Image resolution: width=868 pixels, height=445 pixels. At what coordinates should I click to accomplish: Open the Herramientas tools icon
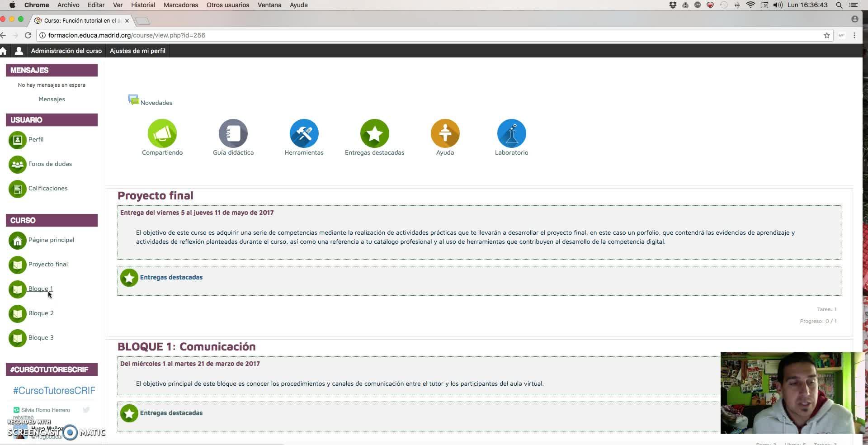[x=304, y=133]
